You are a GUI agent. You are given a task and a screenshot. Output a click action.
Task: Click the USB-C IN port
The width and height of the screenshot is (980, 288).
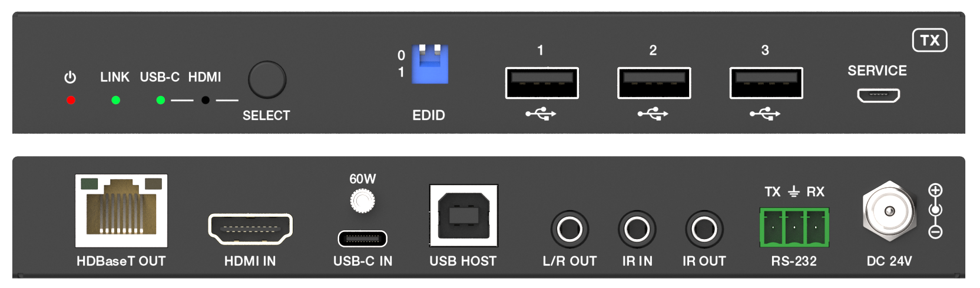[x=362, y=239]
